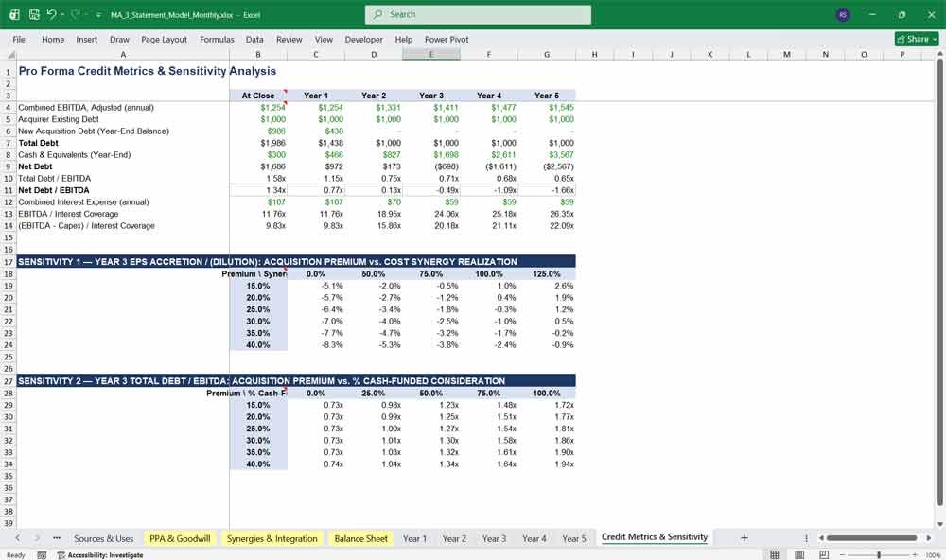
Task: Select column E header
Action: pyautogui.click(x=430, y=54)
